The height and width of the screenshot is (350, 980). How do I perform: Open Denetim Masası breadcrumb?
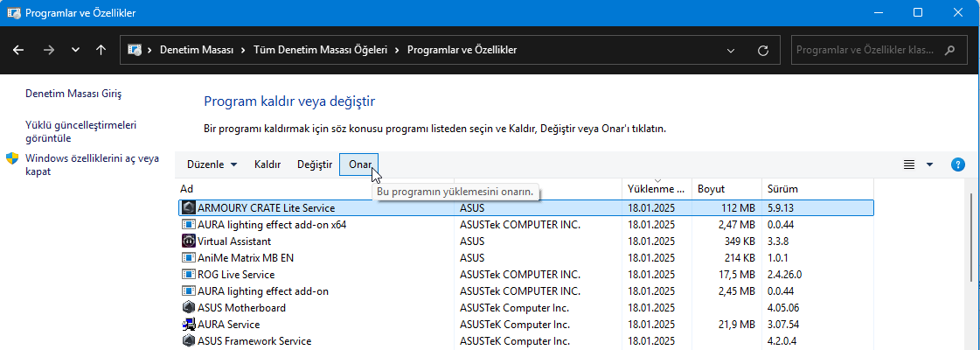coord(196,49)
